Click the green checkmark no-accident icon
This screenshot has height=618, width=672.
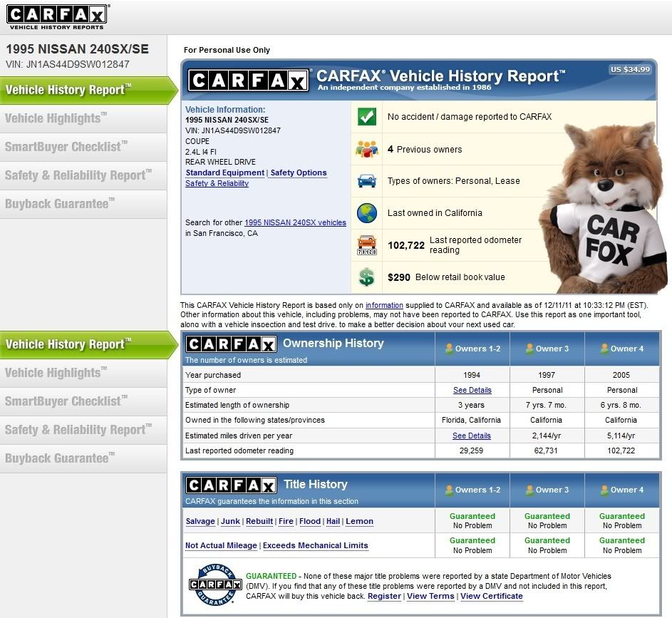(x=367, y=117)
